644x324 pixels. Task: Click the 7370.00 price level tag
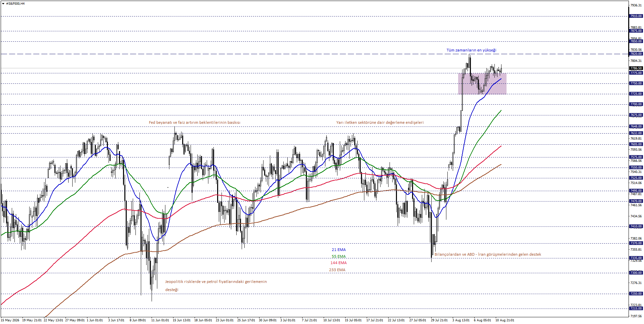[x=636, y=243]
